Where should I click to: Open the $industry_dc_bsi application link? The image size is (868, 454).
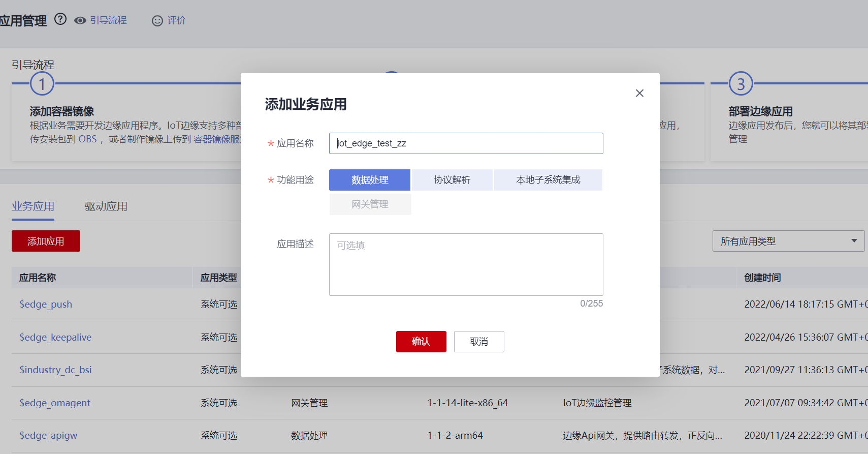55,370
